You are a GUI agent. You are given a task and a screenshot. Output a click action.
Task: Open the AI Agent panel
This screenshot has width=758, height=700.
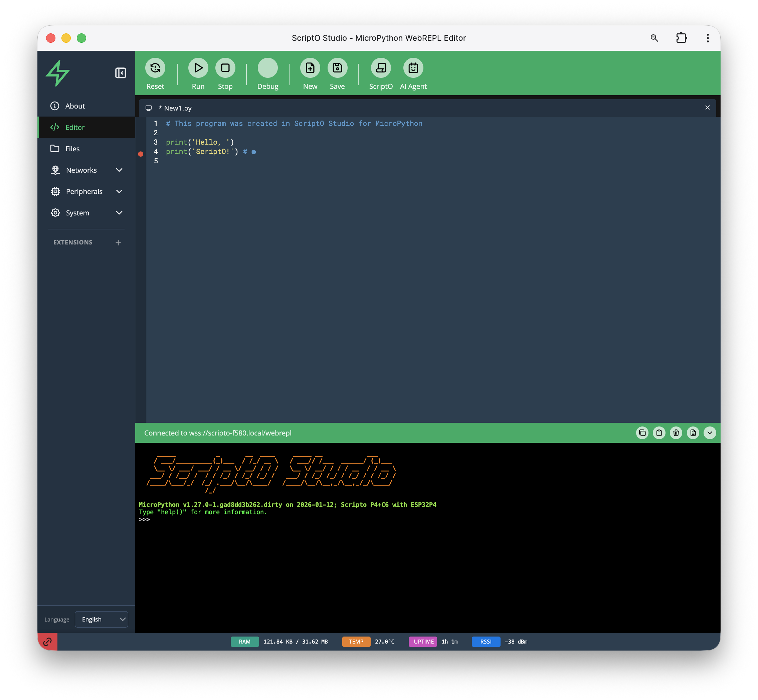(413, 68)
